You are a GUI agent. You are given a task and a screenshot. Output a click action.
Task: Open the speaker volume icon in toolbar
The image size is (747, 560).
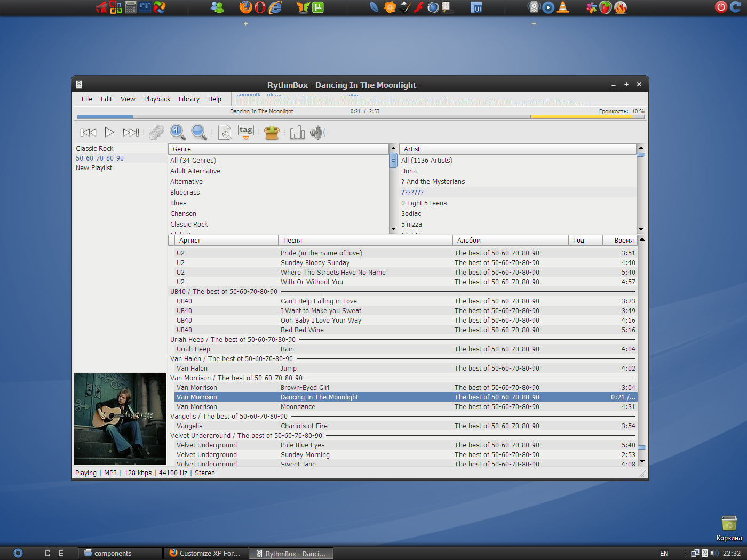[317, 132]
